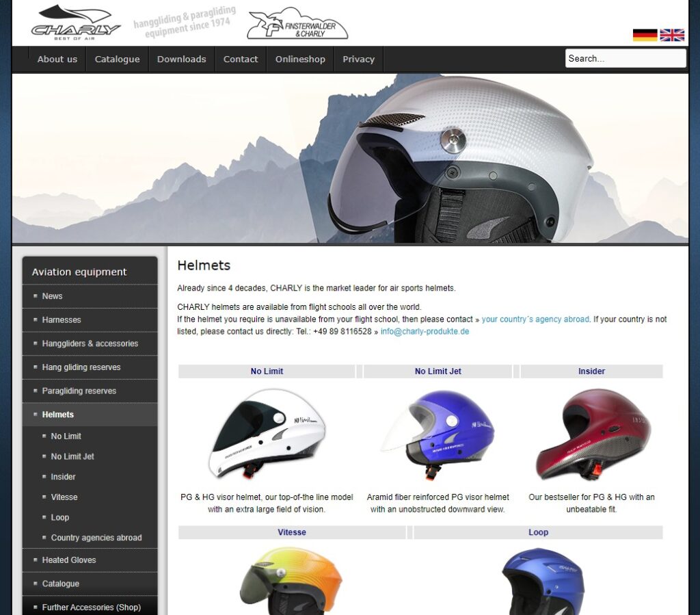Open the Insider product heading link

coord(591,371)
